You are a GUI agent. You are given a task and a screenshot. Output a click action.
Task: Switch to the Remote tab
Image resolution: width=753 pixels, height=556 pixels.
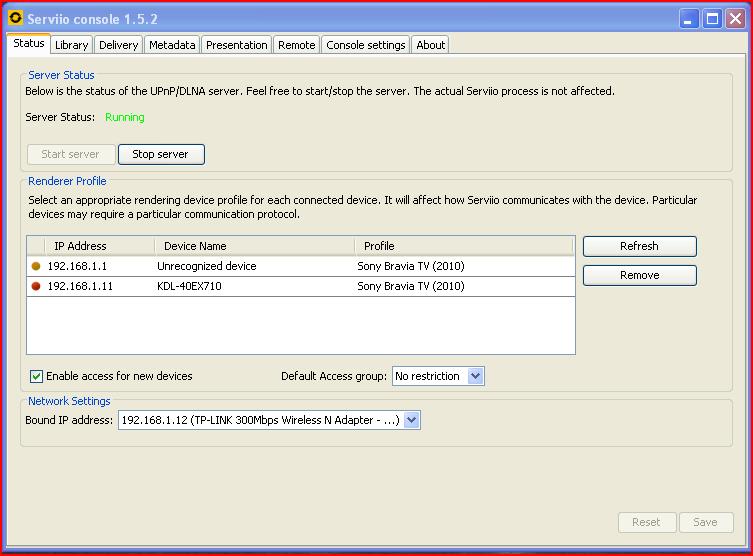click(x=297, y=45)
